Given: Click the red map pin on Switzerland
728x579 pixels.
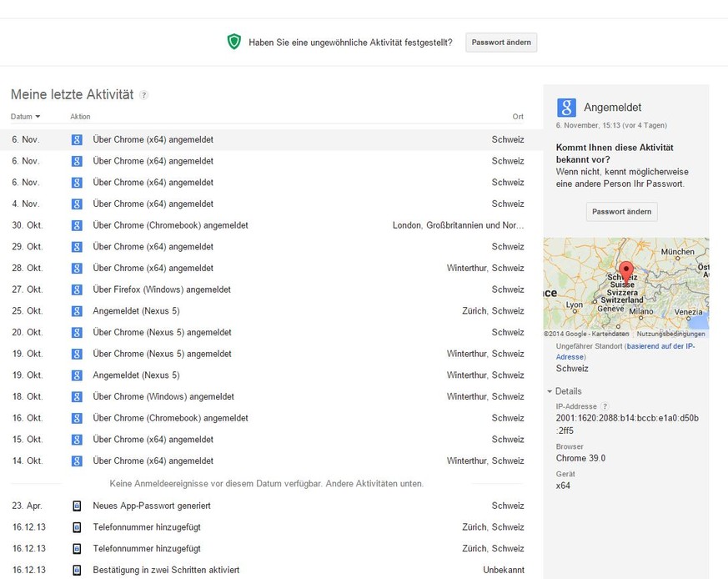Looking at the screenshot, I should click(x=626, y=274).
